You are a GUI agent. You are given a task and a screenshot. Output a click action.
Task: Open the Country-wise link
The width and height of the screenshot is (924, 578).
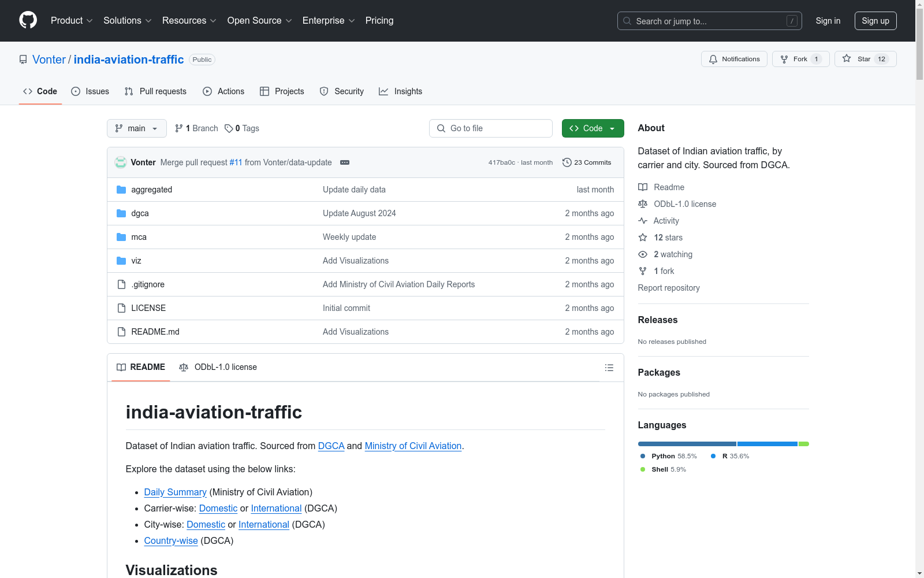[171, 541]
